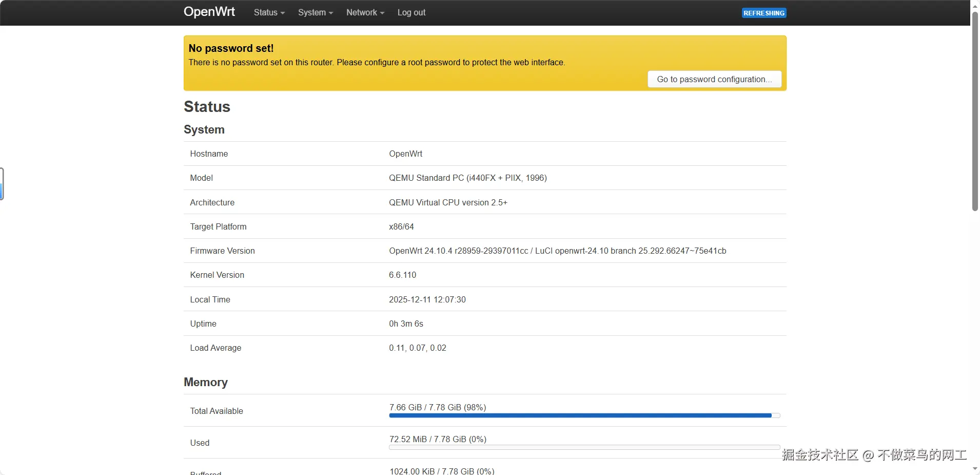Click the Model row label
The width and height of the screenshot is (980, 475).
(201, 178)
